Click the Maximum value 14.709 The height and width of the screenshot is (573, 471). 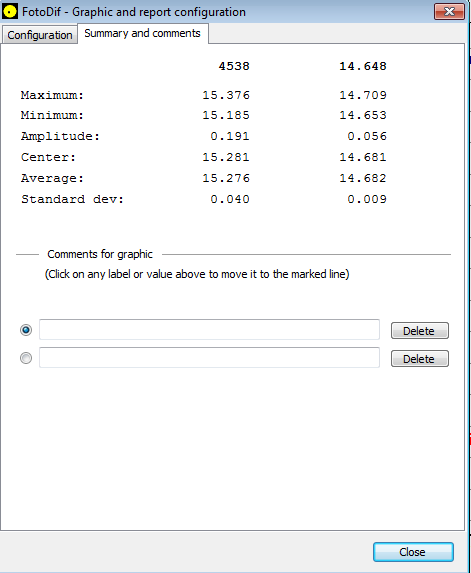363,95
